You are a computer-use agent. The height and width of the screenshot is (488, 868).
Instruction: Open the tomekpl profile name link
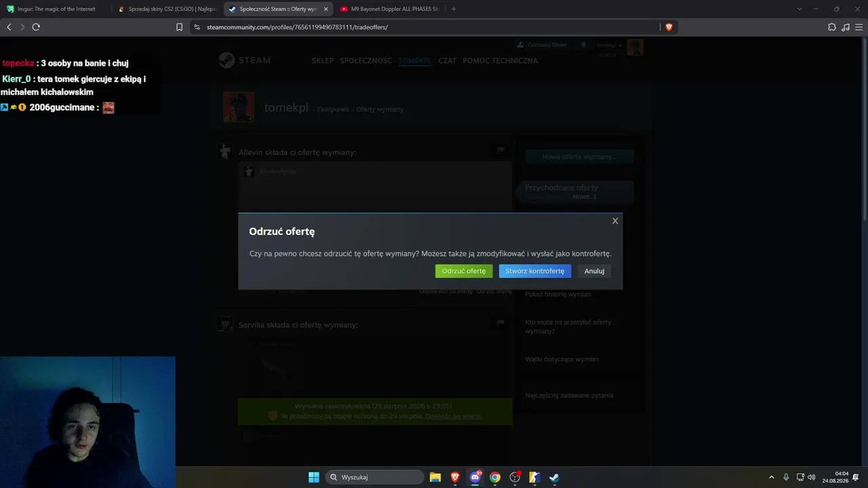click(x=286, y=108)
